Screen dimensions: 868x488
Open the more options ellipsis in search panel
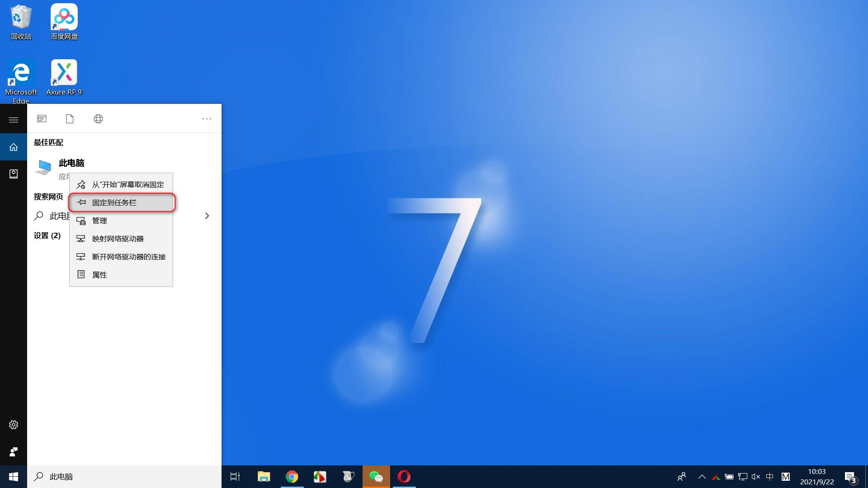(207, 119)
